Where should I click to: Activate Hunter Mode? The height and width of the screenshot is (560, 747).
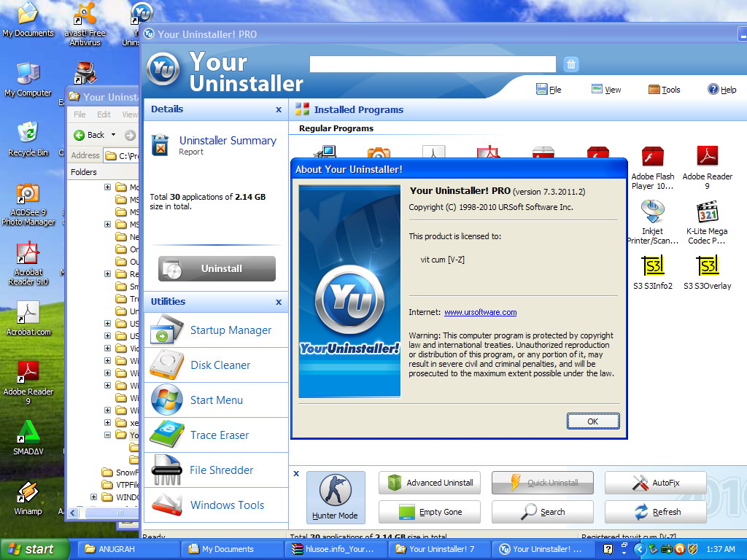coord(336,497)
